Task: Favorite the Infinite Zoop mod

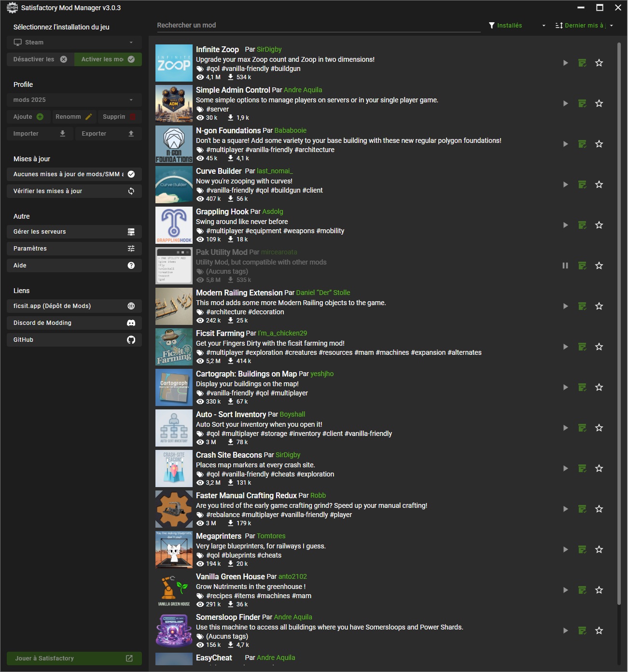Action: tap(599, 63)
